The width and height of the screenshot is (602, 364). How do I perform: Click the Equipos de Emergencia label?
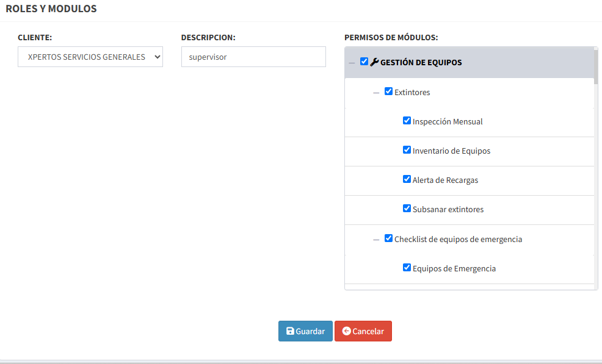(454, 268)
